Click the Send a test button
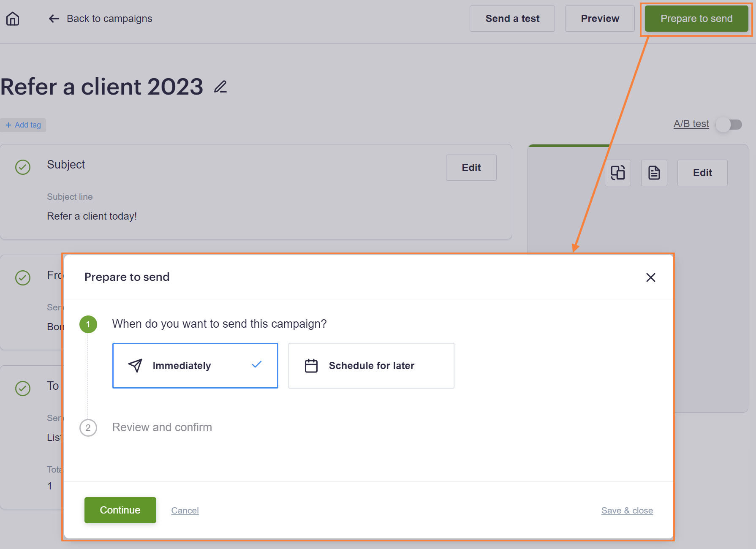 point(512,19)
